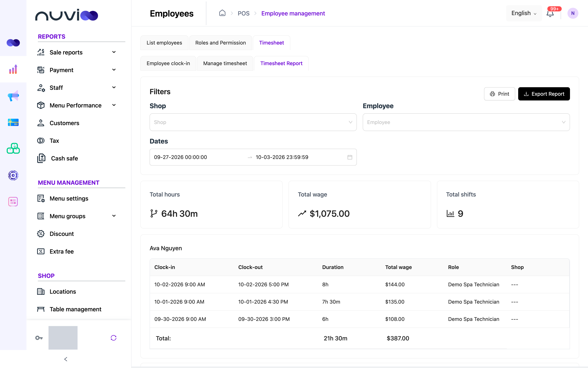588x368 pixels.
Task: Switch to Manage timesheet tab
Action: (x=225, y=63)
